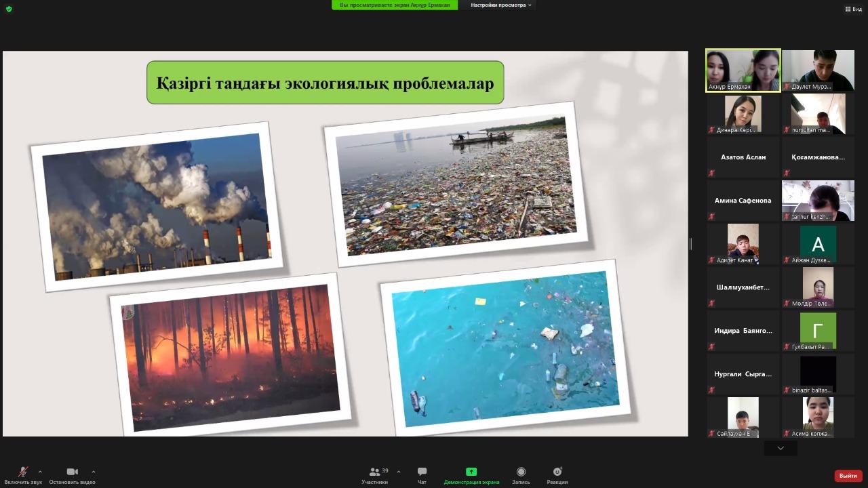This screenshot has width=868, height=488.
Task: Open the Участники participants panel
Action: [x=374, y=474]
